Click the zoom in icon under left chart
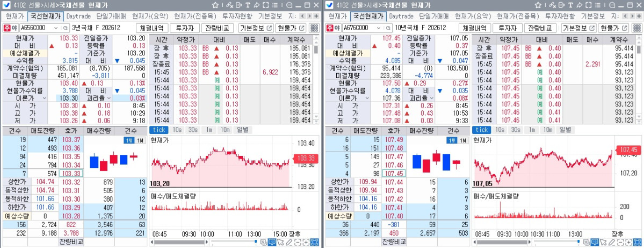This screenshot has width=644, height=248. pos(306,242)
